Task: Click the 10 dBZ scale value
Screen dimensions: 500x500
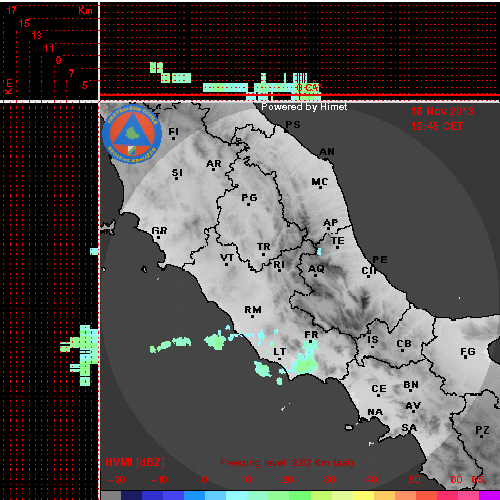Action: tap(246, 480)
